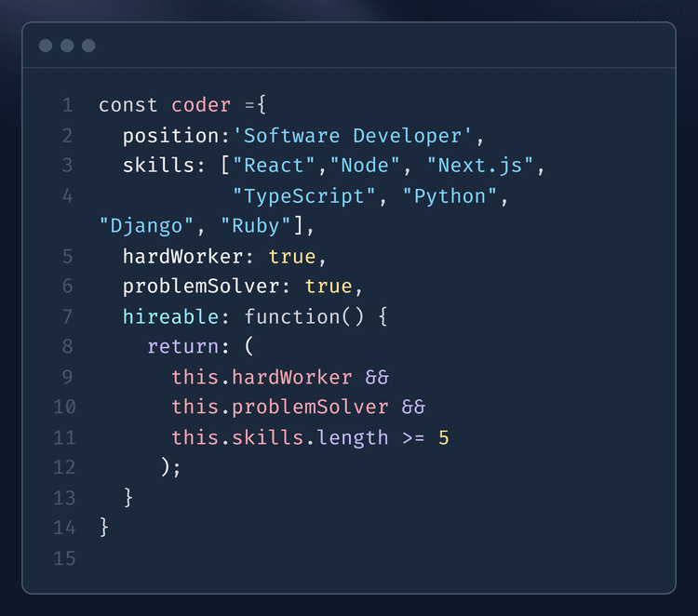
Task: Click line number 1 in the gutter
Action: point(67,105)
